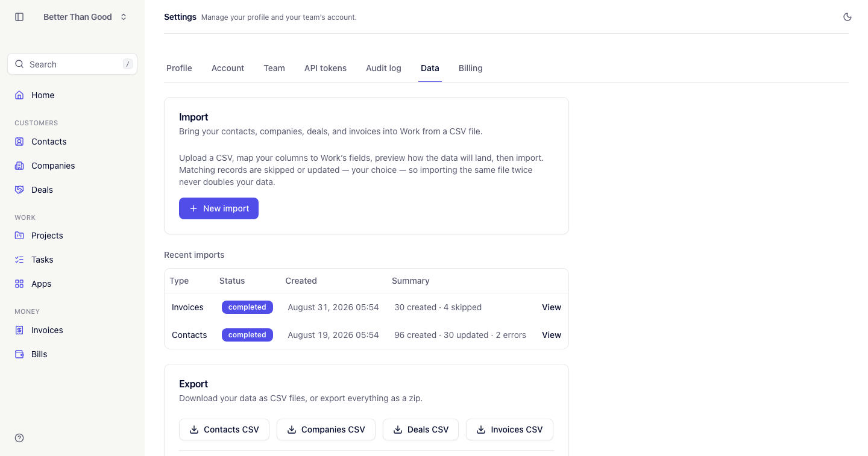Screen dimensions: 868x456
Task: Click the download icon on Deals CSV
Action: coord(398,429)
